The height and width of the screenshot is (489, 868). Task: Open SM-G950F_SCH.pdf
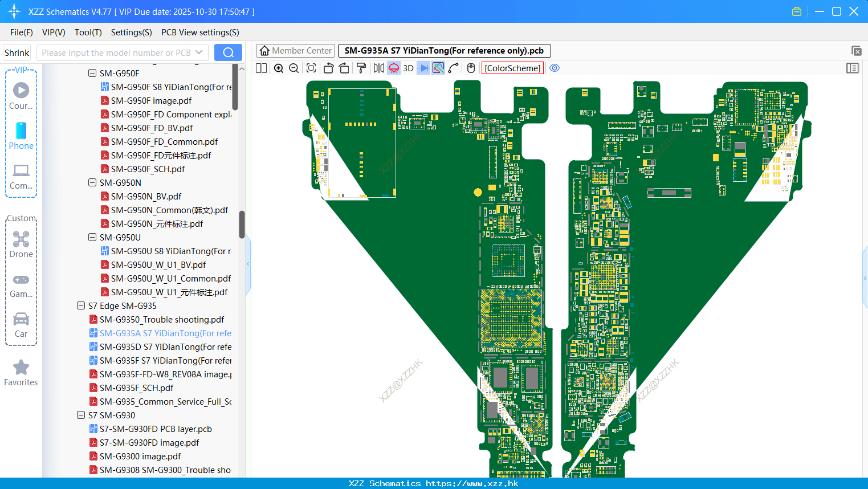point(148,169)
